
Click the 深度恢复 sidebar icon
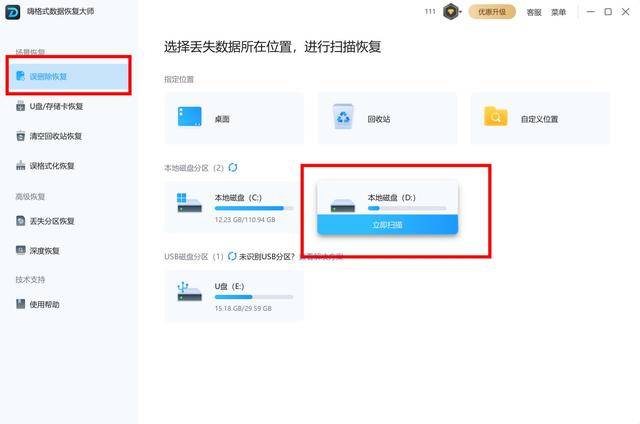click(21, 250)
